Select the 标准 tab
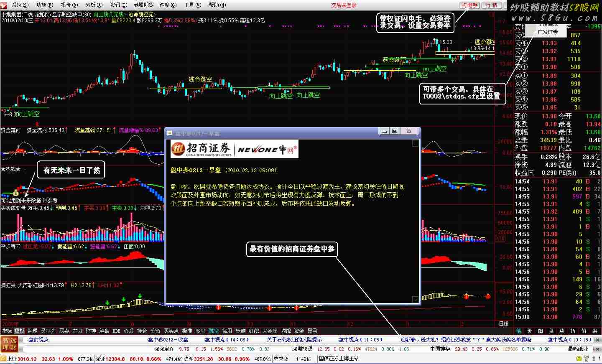The image size is (602, 364). (x=240, y=331)
